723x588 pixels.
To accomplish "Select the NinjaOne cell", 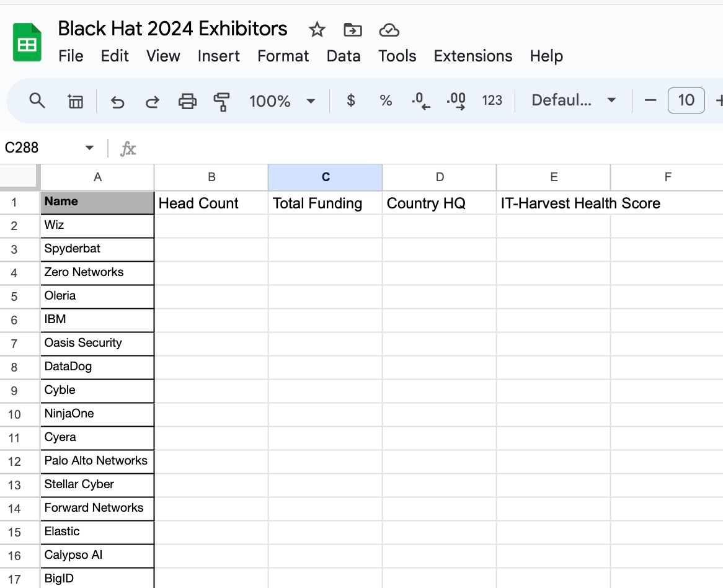I will pos(97,414).
